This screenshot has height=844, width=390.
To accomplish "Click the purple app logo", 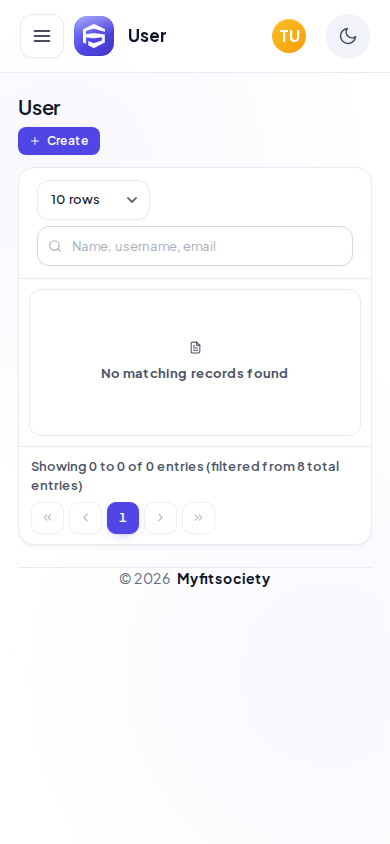I will 94,36.
